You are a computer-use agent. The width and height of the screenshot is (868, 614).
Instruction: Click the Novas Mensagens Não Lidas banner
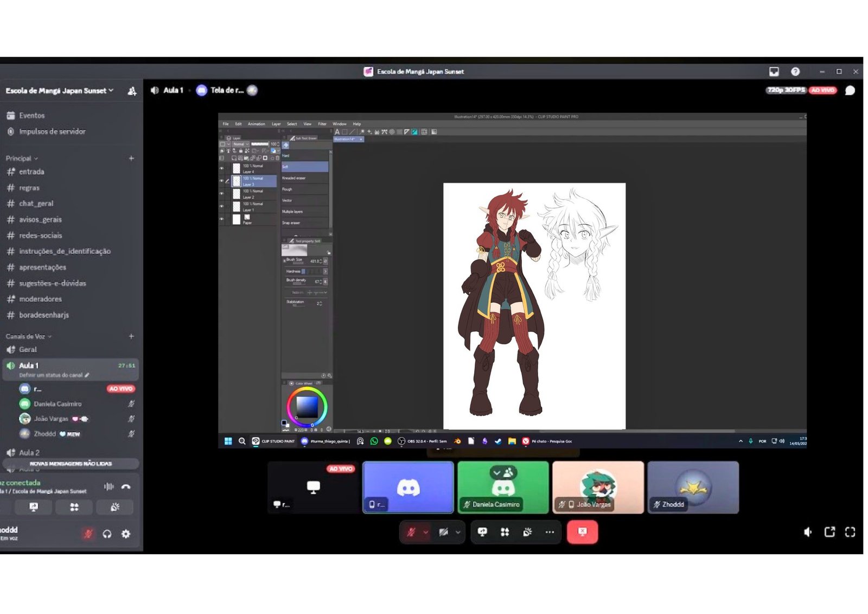[71, 464]
